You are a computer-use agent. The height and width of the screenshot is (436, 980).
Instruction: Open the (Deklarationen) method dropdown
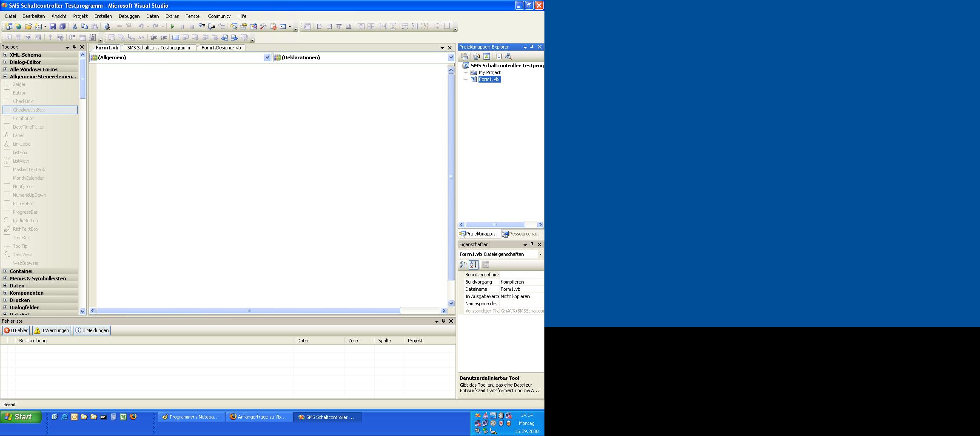(451, 57)
